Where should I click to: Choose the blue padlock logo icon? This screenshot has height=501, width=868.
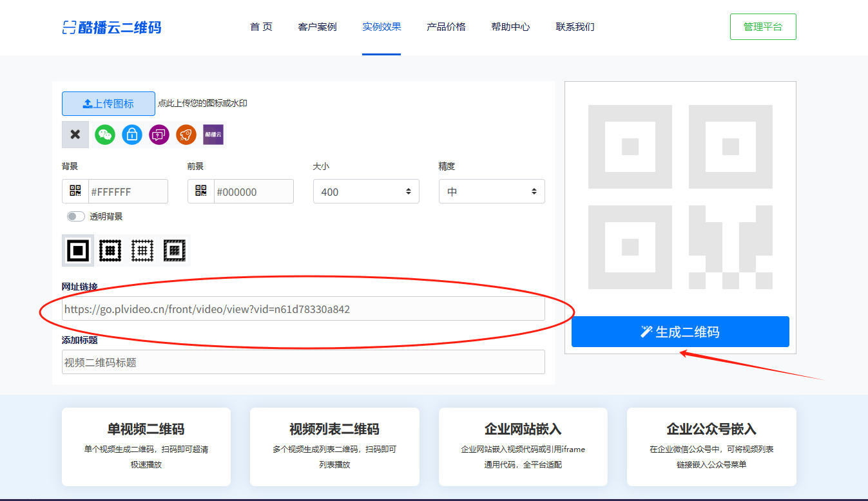click(x=132, y=135)
